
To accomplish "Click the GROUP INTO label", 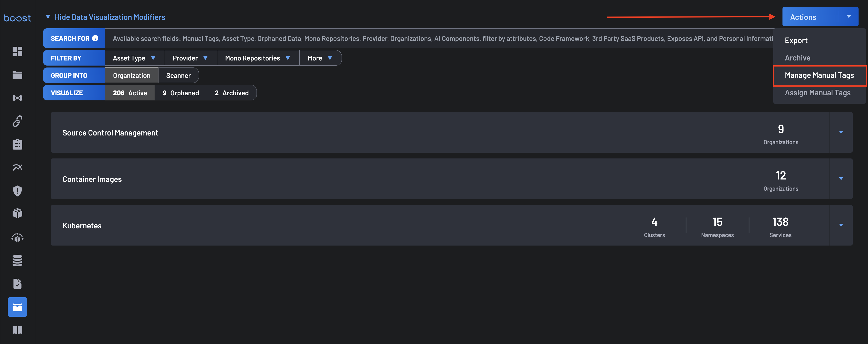I will pyautogui.click(x=69, y=75).
